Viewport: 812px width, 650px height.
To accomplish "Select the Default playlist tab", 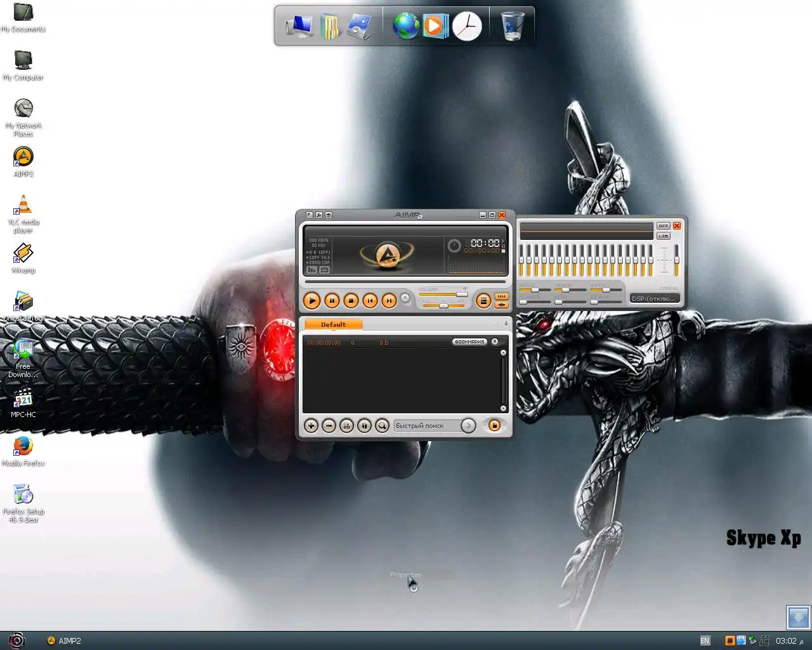I will point(334,324).
